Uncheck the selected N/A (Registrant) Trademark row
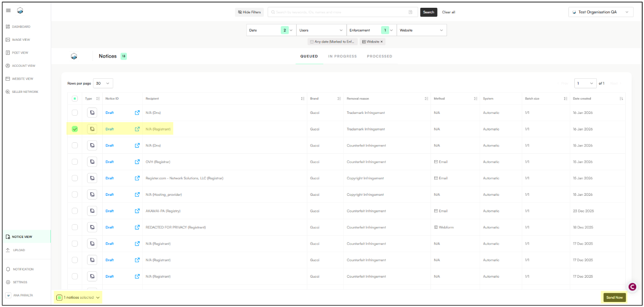The width and height of the screenshot is (644, 307). (75, 129)
